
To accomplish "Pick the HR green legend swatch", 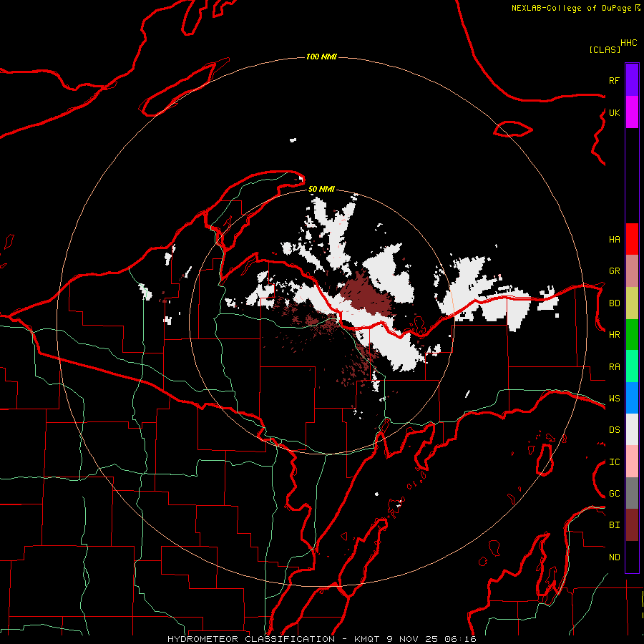I will click(x=632, y=335).
